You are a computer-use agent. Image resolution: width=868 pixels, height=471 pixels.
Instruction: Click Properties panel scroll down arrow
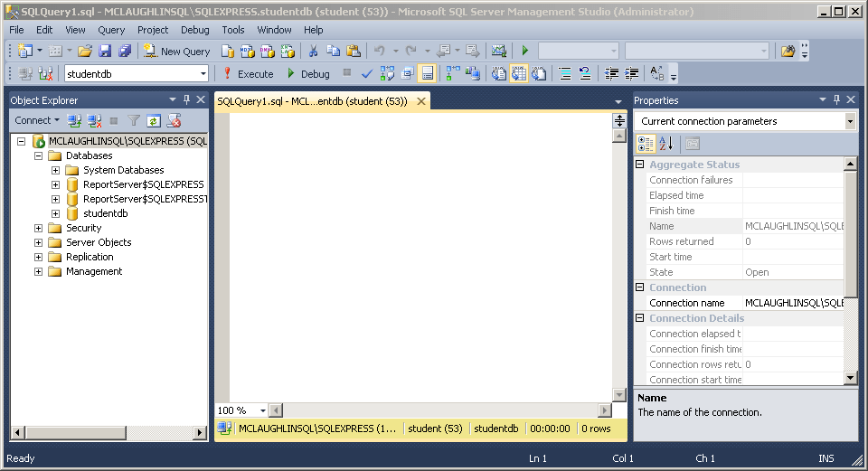(x=851, y=378)
